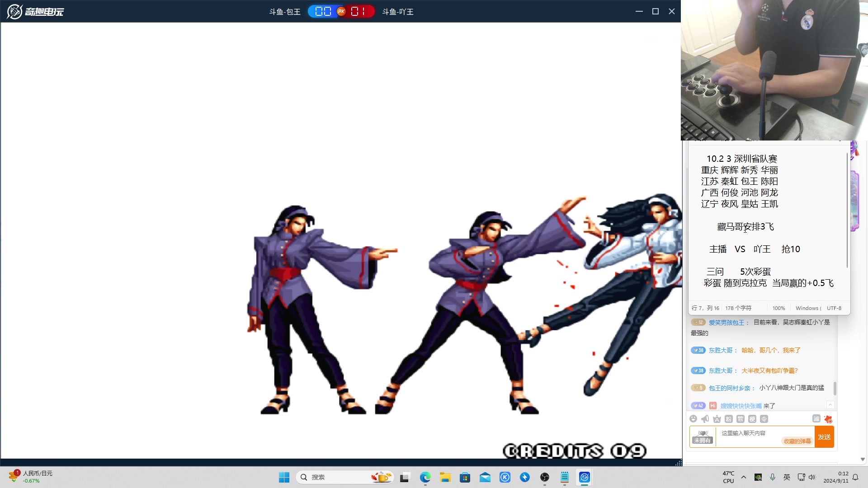Viewport: 868px width, 488px height.
Task: Open the emoji picker in chat toolbar
Action: tap(693, 419)
